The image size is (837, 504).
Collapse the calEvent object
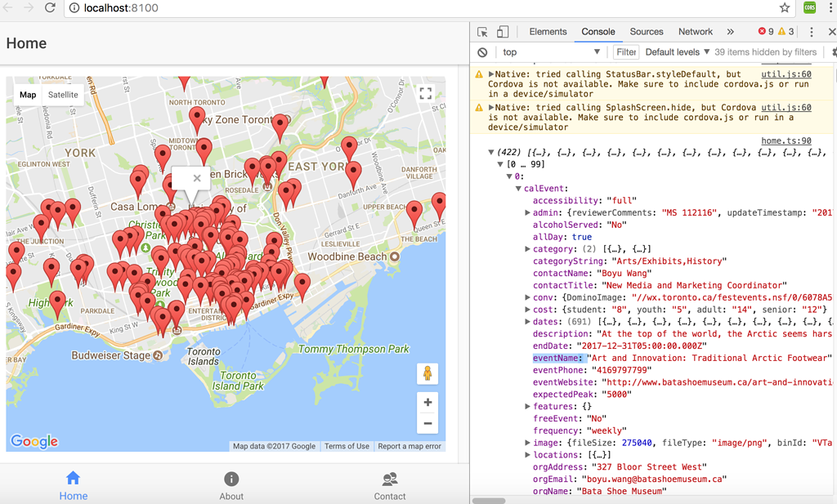pyautogui.click(x=518, y=189)
